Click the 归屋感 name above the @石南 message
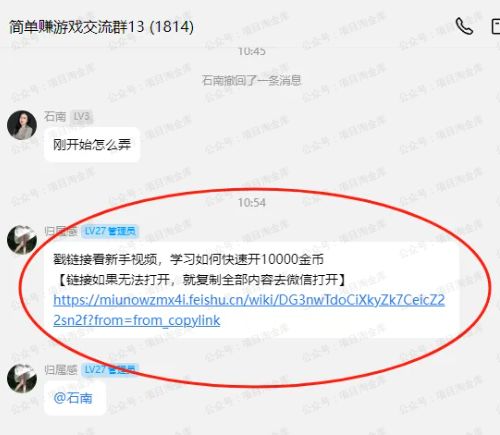 (61, 369)
